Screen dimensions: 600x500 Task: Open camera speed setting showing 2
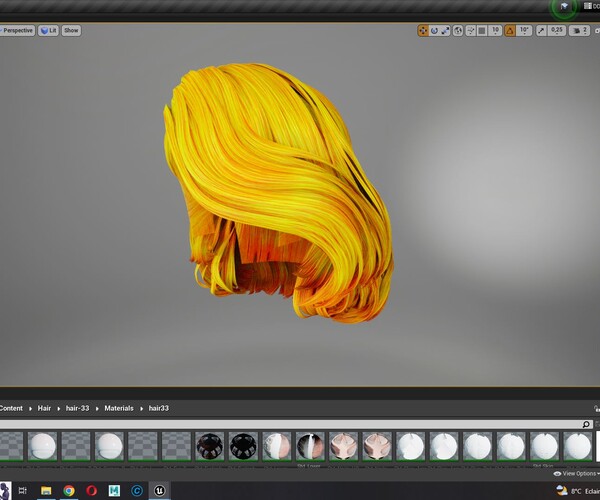pyautogui.click(x=579, y=31)
